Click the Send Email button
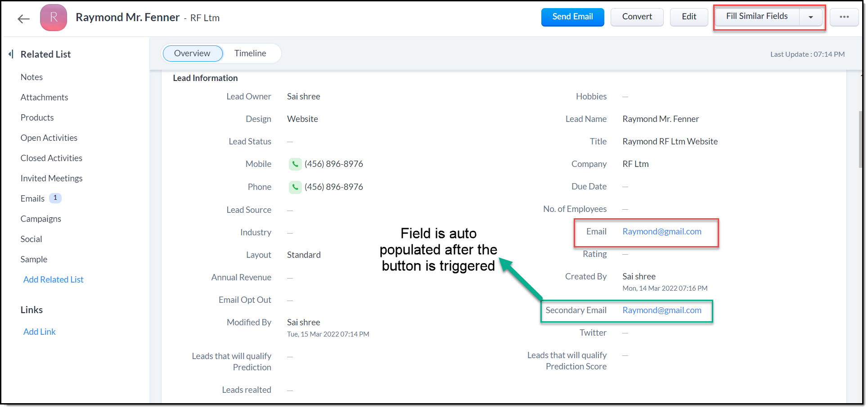The height and width of the screenshot is (409, 868). [572, 17]
